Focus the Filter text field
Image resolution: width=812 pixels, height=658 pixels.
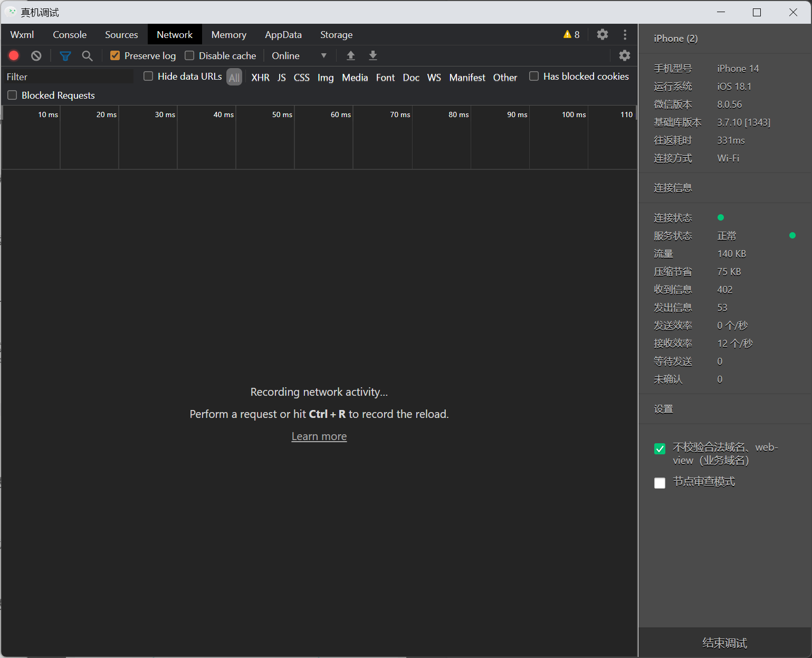[69, 77]
